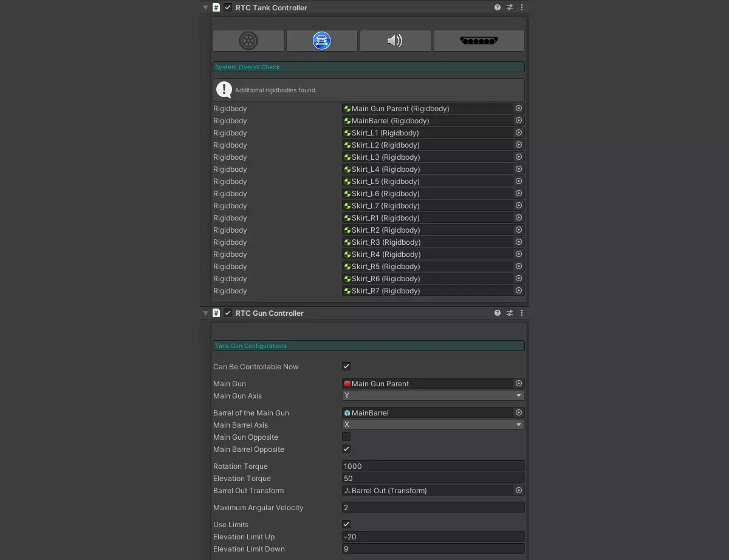This screenshot has width=729, height=560.
Task: Open the Main Gun Axis dropdown
Action: [x=433, y=395]
